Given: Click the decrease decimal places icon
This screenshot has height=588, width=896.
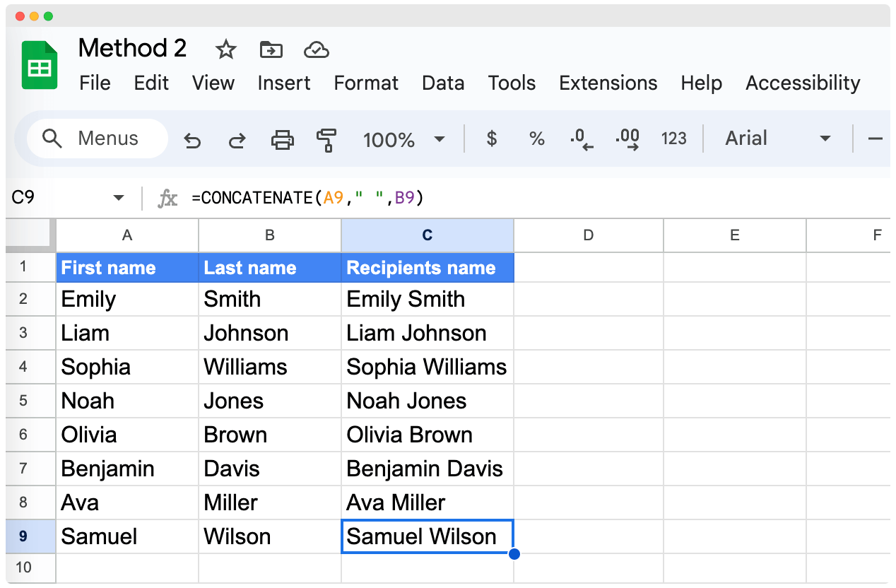Looking at the screenshot, I should (x=581, y=139).
